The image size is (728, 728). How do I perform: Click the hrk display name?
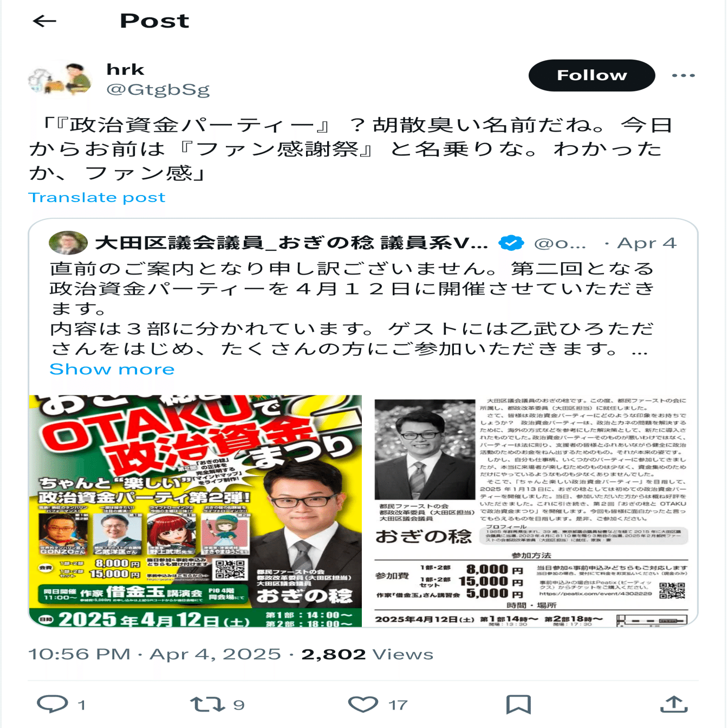(x=126, y=70)
